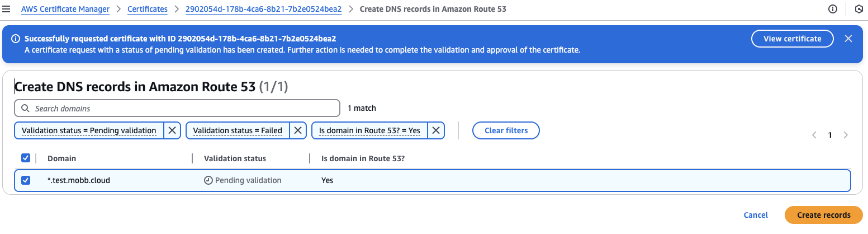Open the hexagon settings icon at top right
Image resolution: width=868 pixels, height=234 pixels.
click(x=859, y=9)
